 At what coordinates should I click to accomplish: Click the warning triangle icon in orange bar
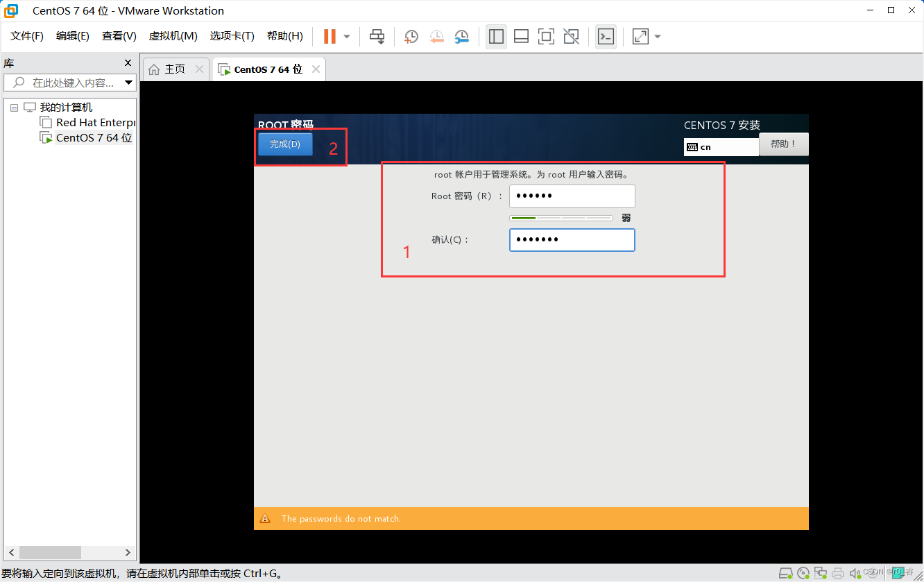pos(265,519)
